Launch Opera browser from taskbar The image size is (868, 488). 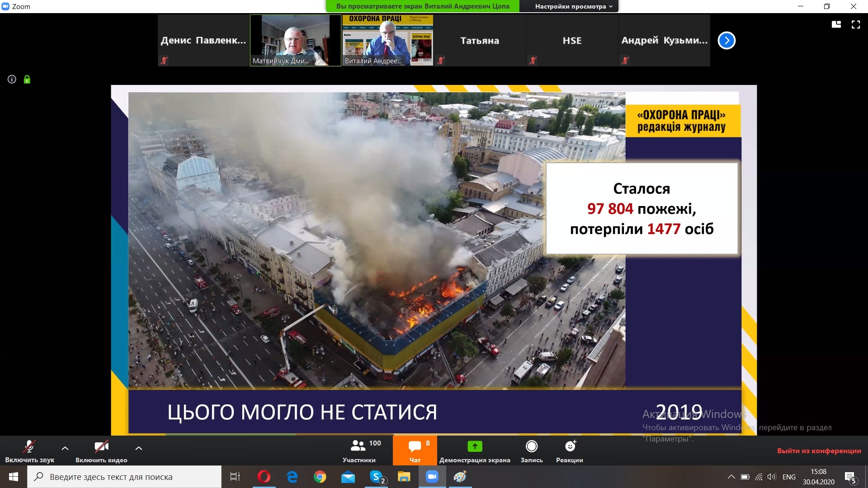coord(264,477)
